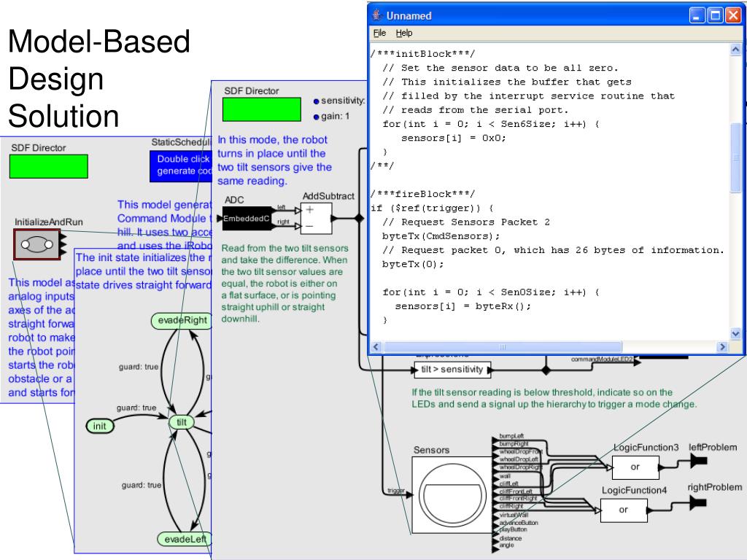
Task: Click the leftProblem output port
Action: 699,460
